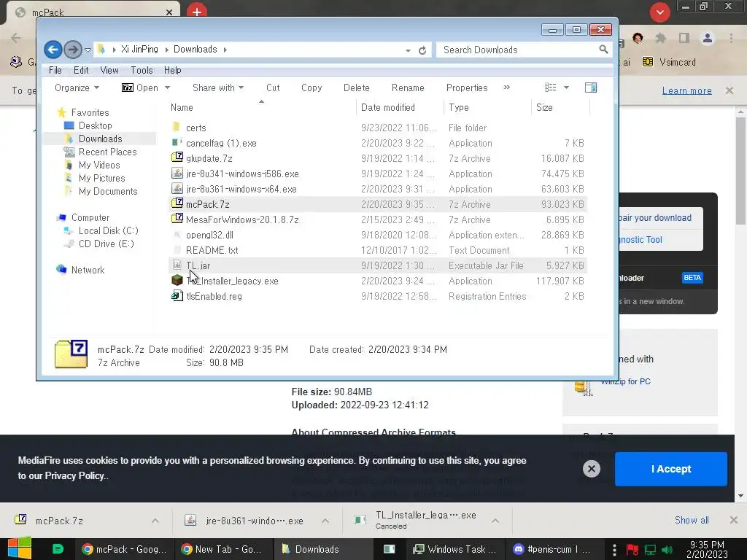747x560 pixels.
Task: Select the opengl32.dll file
Action: pyautogui.click(x=209, y=235)
